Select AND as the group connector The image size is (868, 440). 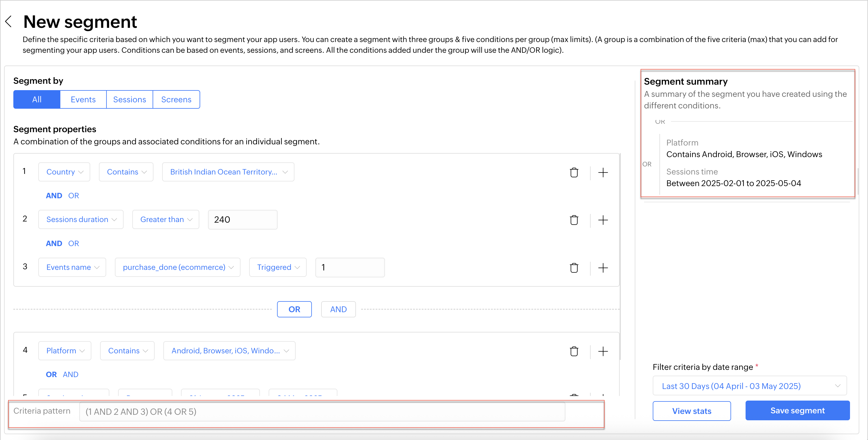pos(338,309)
